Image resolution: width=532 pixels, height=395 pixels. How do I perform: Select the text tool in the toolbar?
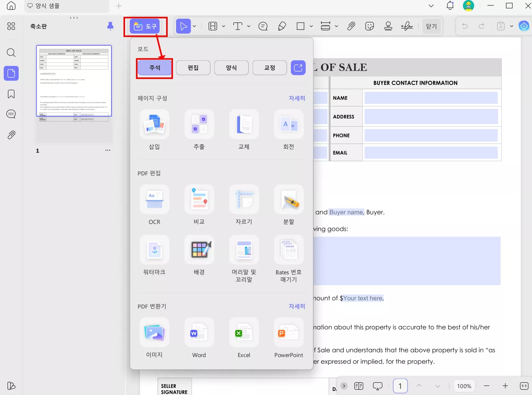238,26
